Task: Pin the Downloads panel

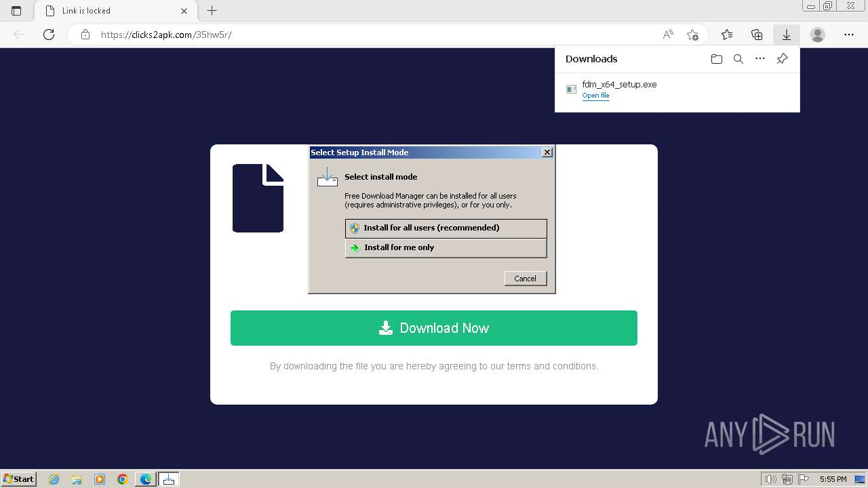Action: (x=782, y=59)
